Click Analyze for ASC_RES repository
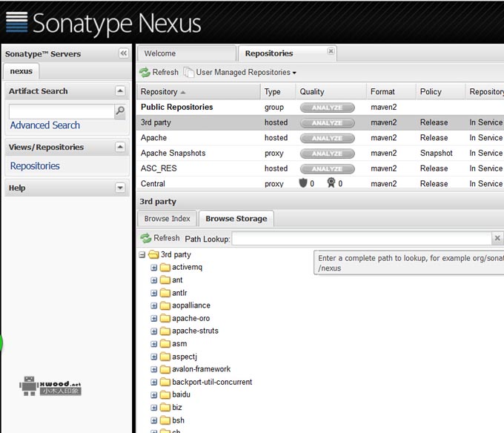 [x=327, y=169]
